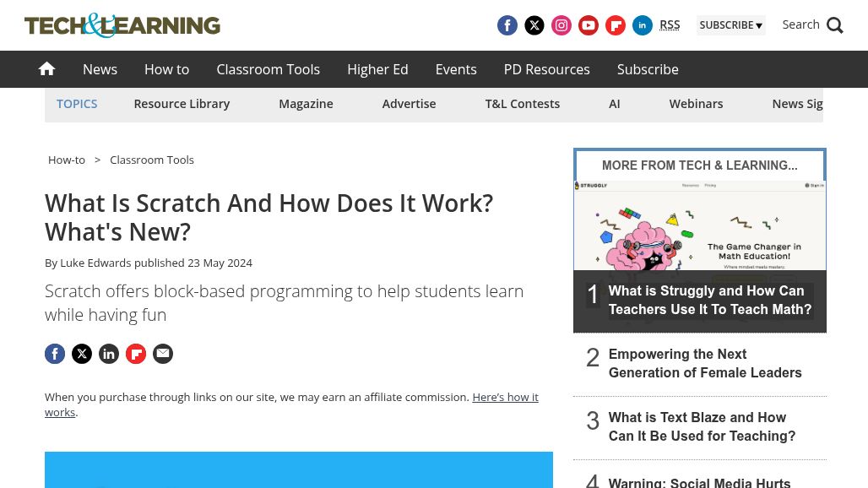This screenshot has width=868, height=488.
Task: Share the article on LinkedIn
Action: point(109,354)
